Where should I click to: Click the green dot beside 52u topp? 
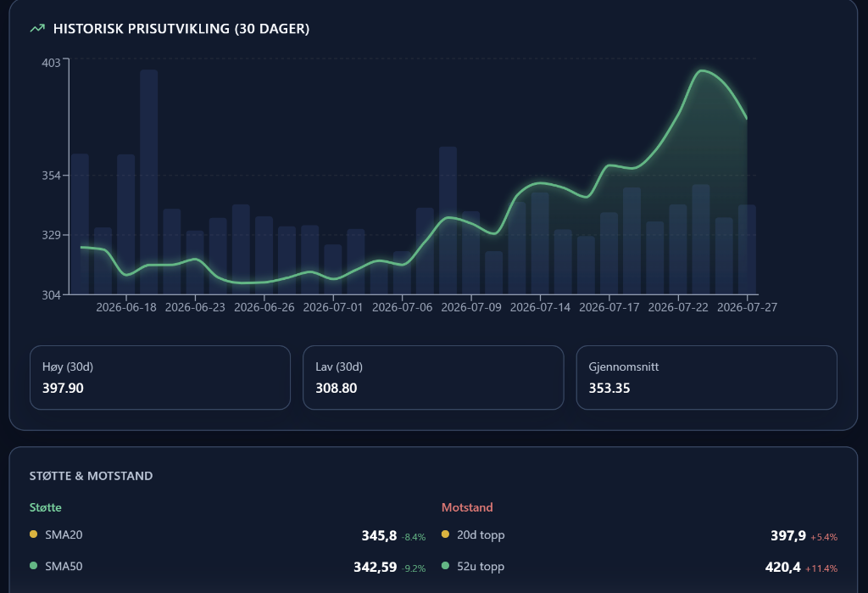[445, 566]
